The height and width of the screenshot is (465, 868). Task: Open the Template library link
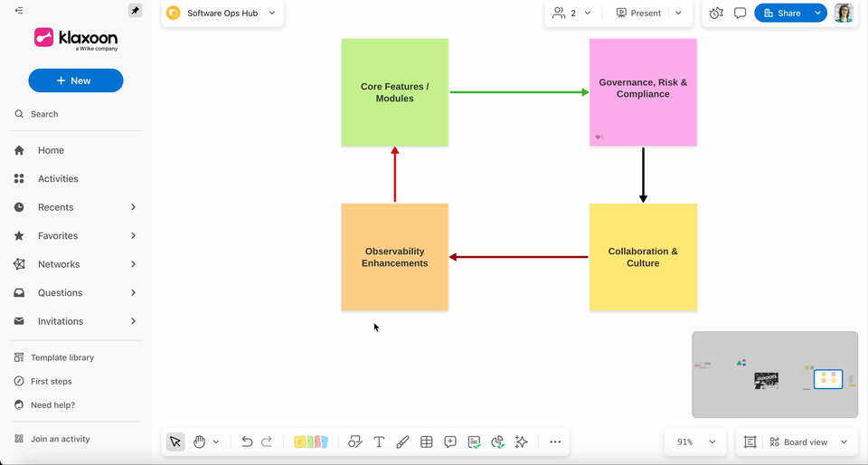click(x=61, y=357)
